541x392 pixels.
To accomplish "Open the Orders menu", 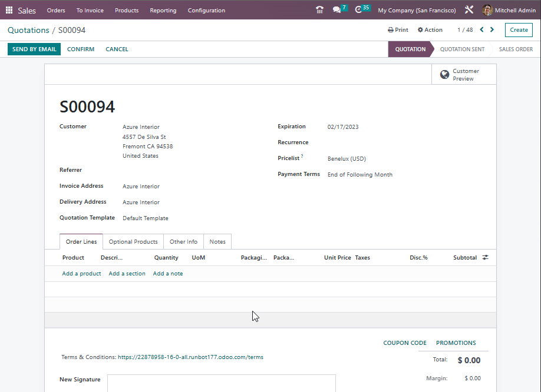I will 56,11.
